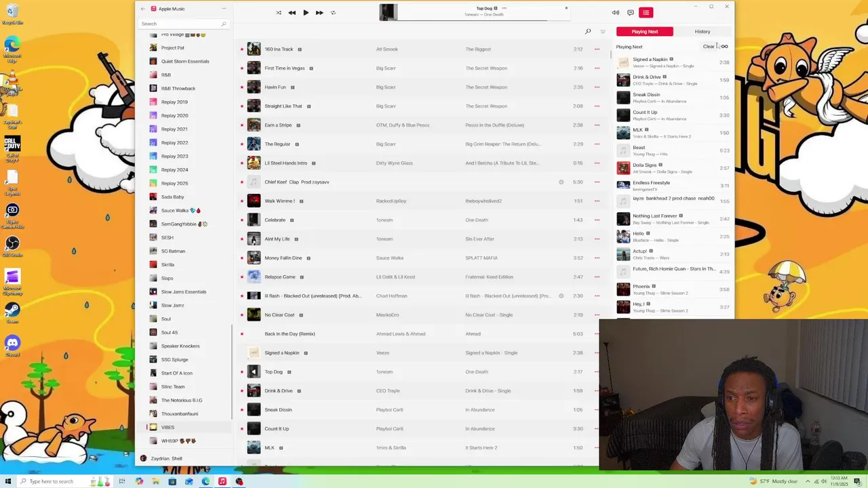Image resolution: width=868 pixels, height=488 pixels.
Task: Toggle favorite star for Havin Fun
Action: coord(241,87)
